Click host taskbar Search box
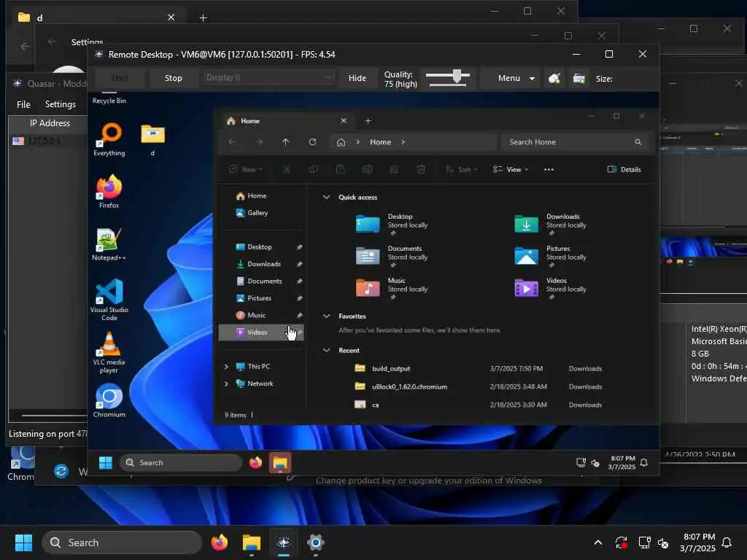 click(x=122, y=542)
